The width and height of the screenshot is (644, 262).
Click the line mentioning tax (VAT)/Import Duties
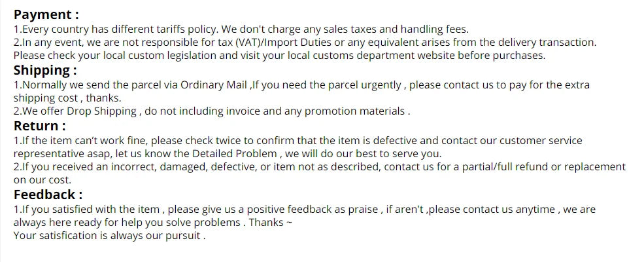pos(305,43)
